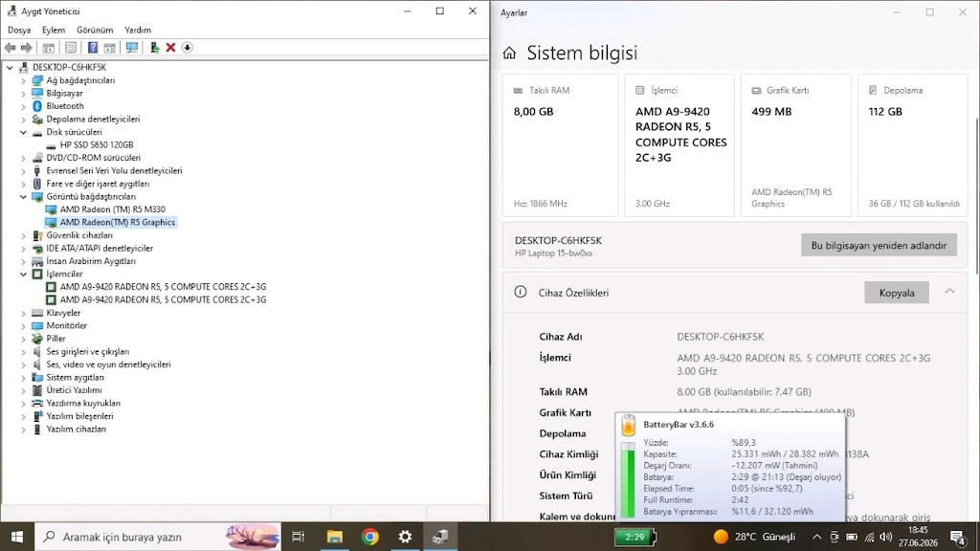Show hidden tray icons chevron
980x551 pixels.
817,537
